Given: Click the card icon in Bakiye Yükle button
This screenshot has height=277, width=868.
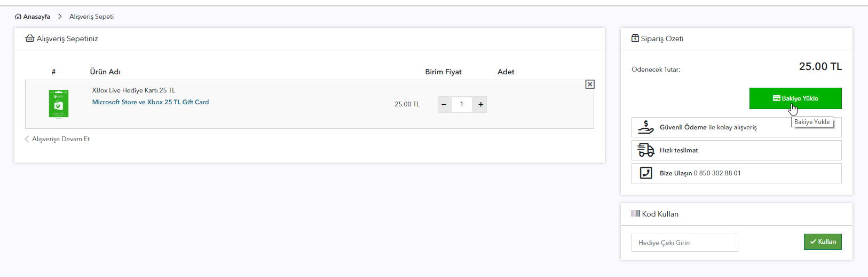Looking at the screenshot, I should [777, 98].
